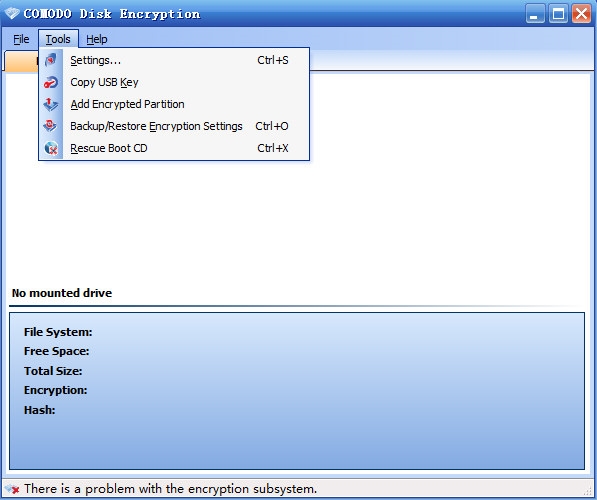The width and height of the screenshot is (597, 500).
Task: Maximize the COMODO Disk Encryption window
Action: [x=558, y=14]
